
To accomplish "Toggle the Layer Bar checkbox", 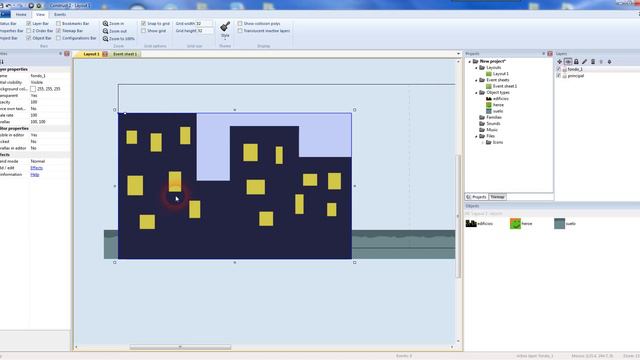I will (29, 24).
